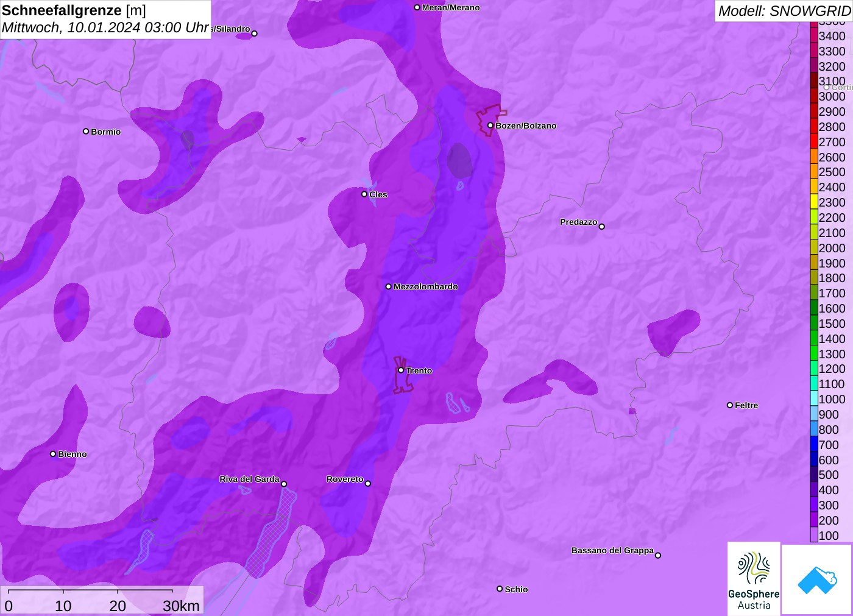Click the 300 m legend color swatch
Screen dimensions: 853x616
tap(813, 504)
